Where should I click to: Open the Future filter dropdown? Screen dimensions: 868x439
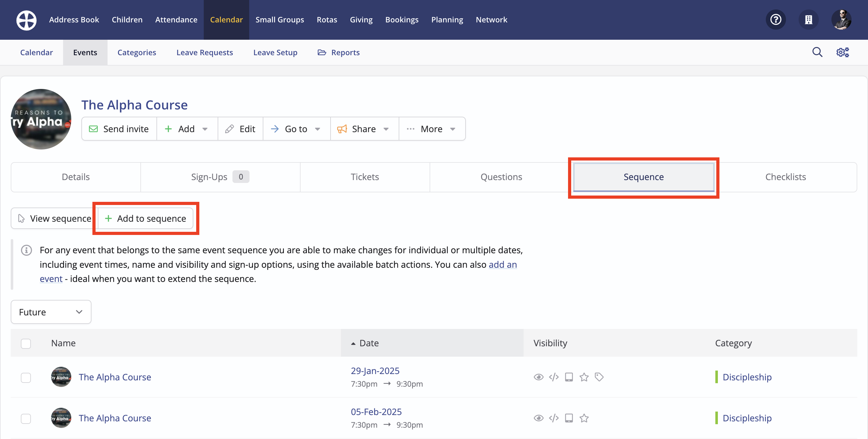(51, 312)
